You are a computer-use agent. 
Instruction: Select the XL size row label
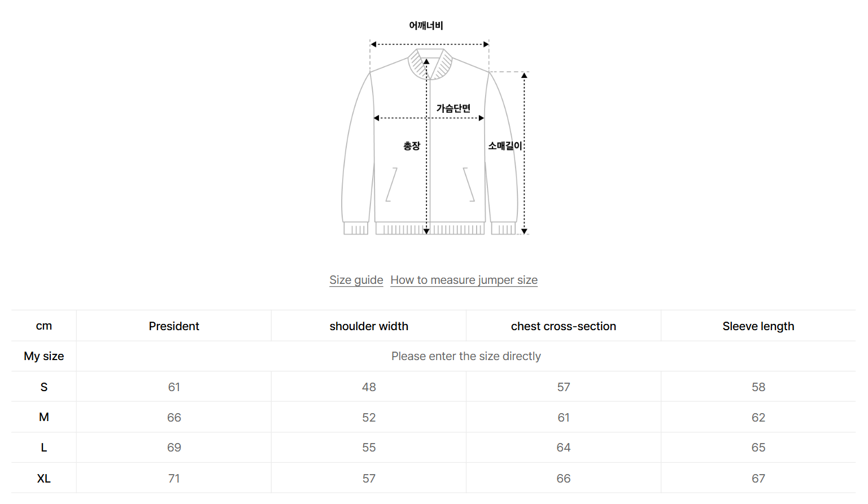tap(44, 479)
